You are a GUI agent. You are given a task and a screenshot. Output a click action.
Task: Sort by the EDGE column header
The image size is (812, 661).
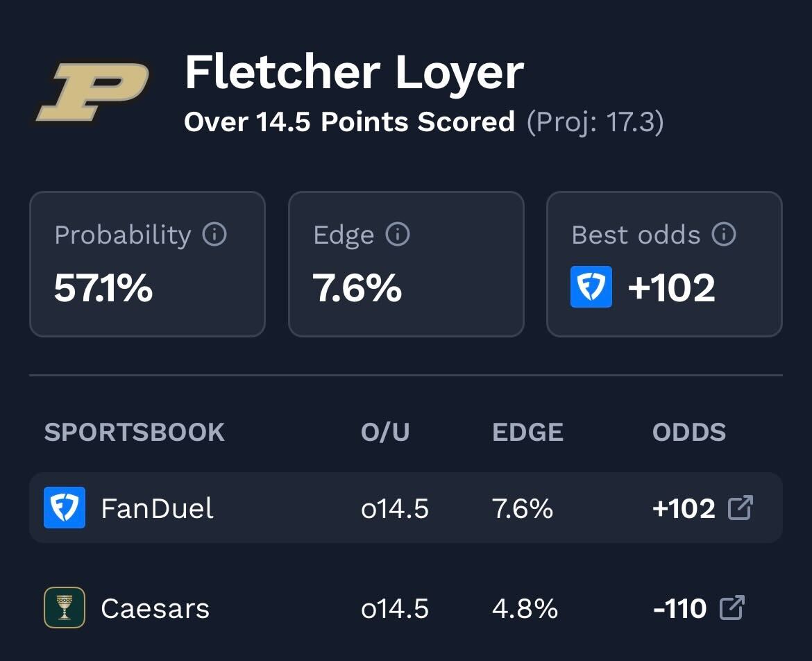tap(527, 433)
